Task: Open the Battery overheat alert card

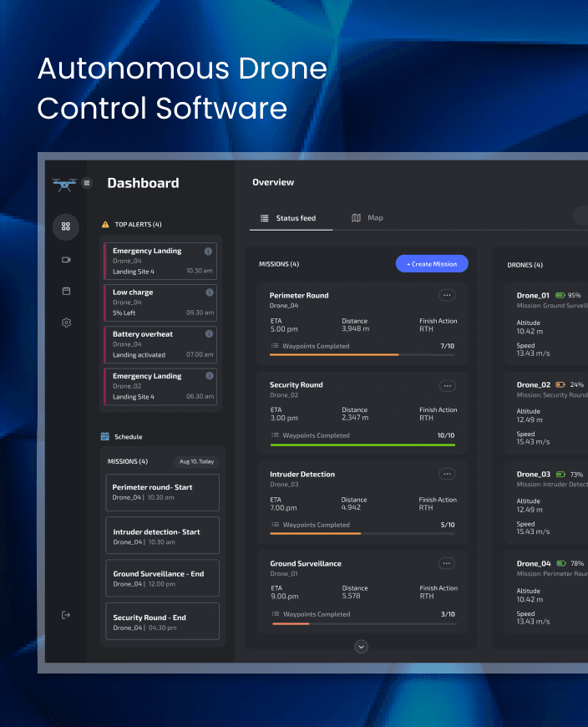Action: 160,344
